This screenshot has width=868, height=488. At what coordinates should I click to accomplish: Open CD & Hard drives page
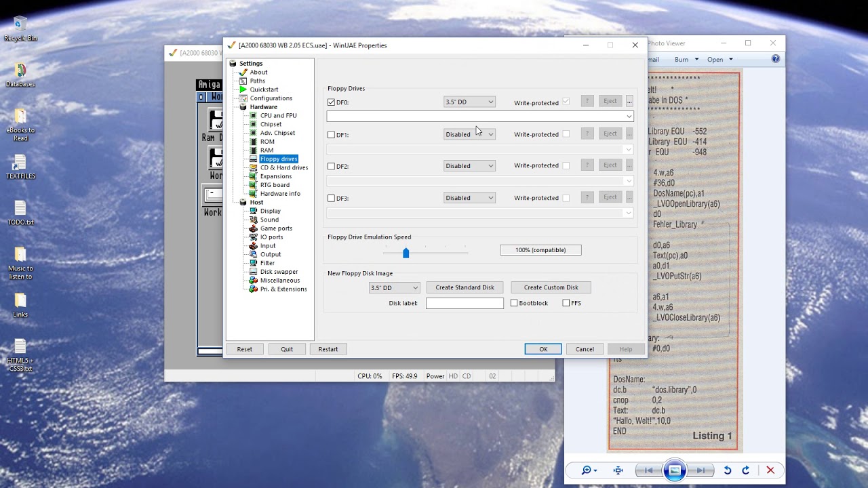(x=283, y=167)
